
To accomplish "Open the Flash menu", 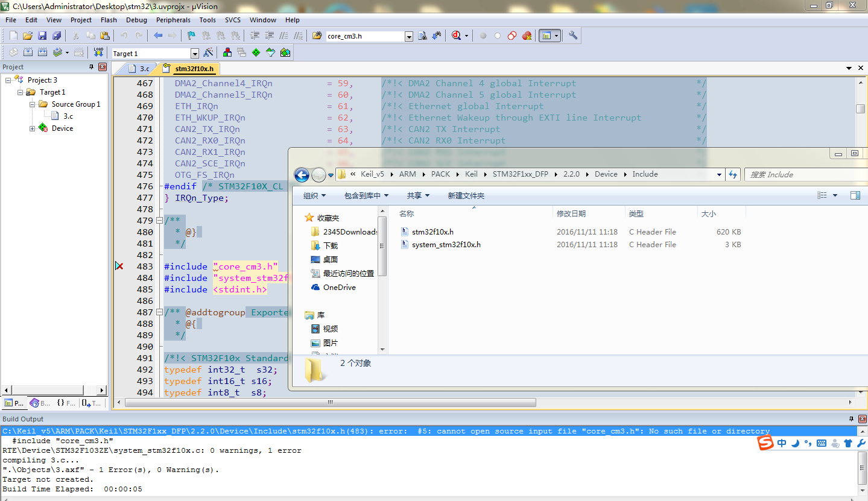I will (109, 20).
